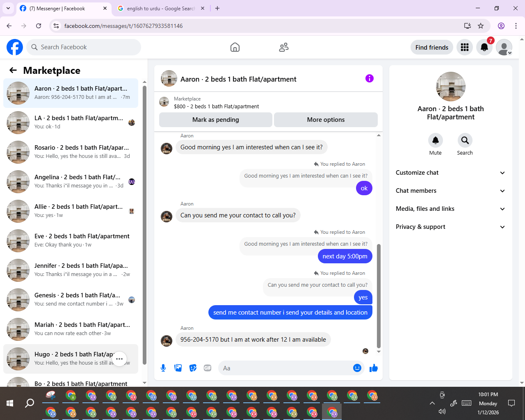Expand Privacy & support section
Image resolution: width=525 pixels, height=420 pixels.
click(451, 227)
